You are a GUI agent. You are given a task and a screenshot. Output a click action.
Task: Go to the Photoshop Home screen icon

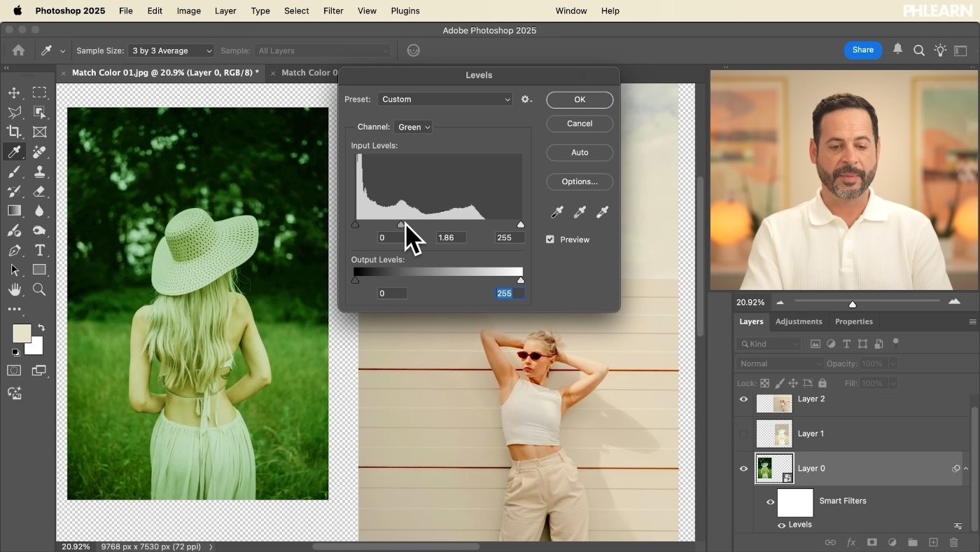tap(19, 50)
